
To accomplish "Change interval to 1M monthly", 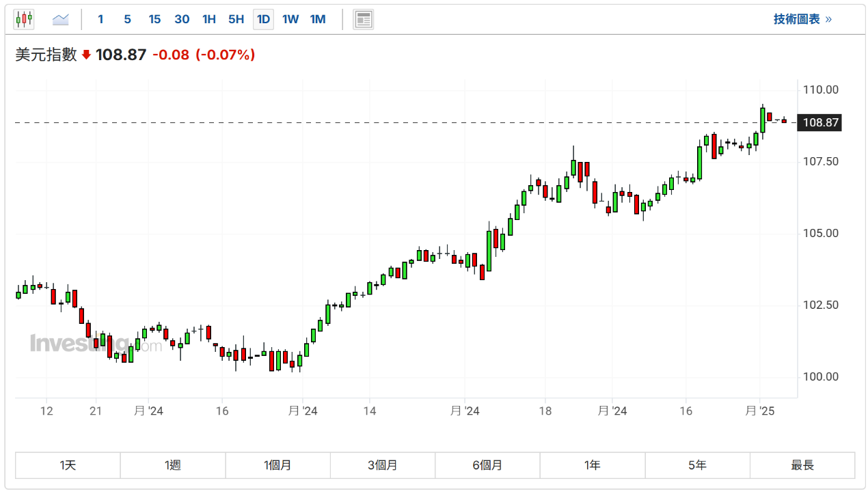I will point(318,19).
